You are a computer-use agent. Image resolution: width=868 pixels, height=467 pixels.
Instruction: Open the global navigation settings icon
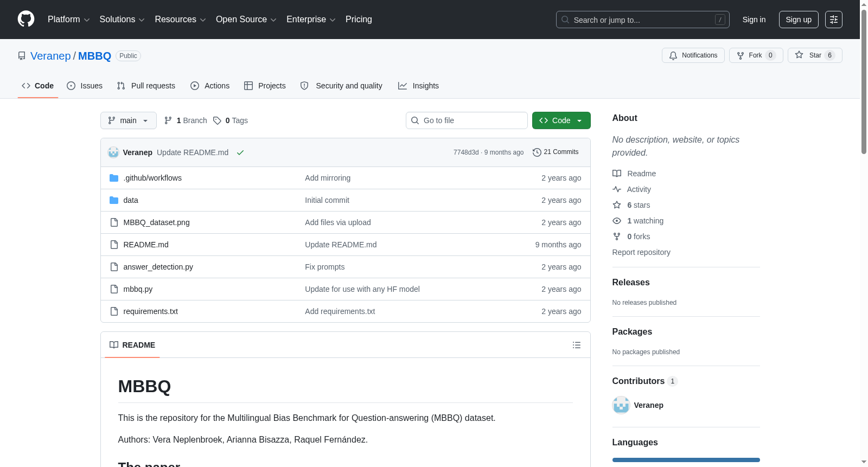[834, 20]
